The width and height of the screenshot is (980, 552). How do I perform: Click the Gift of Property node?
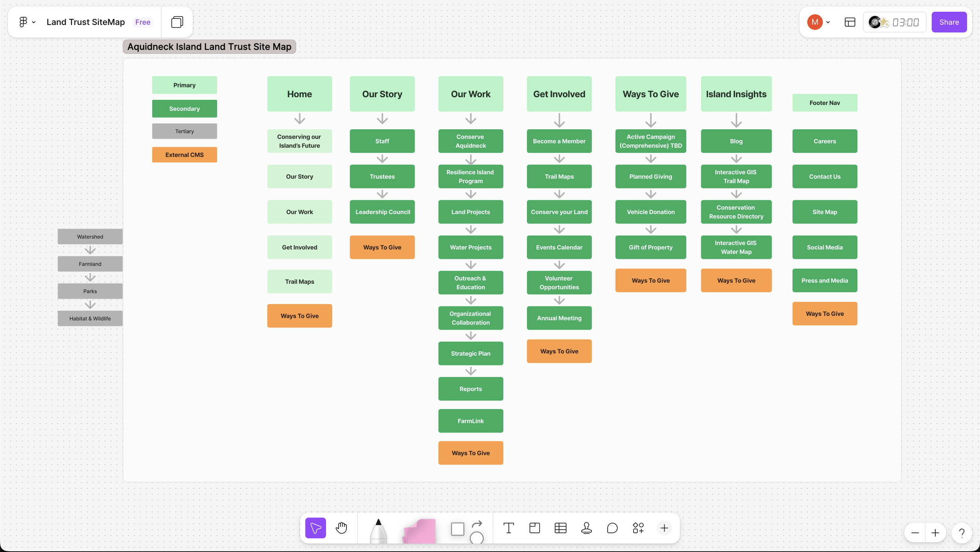651,247
